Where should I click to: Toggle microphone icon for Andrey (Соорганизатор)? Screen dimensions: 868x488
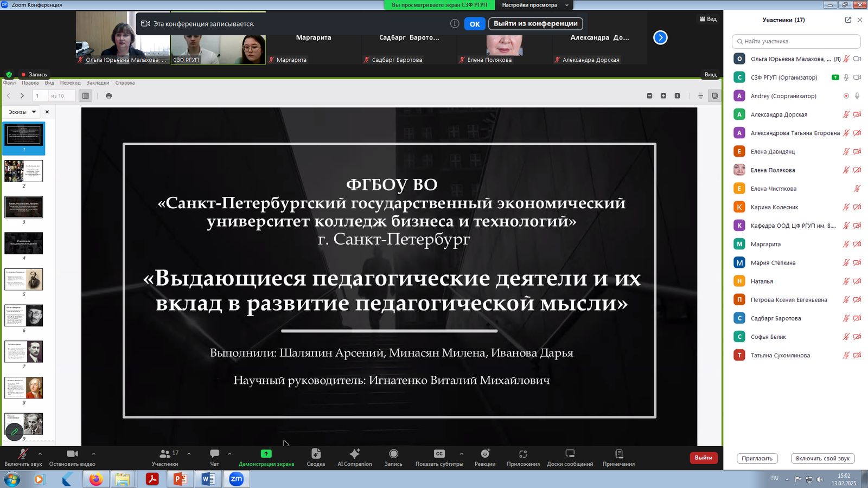[x=857, y=96]
